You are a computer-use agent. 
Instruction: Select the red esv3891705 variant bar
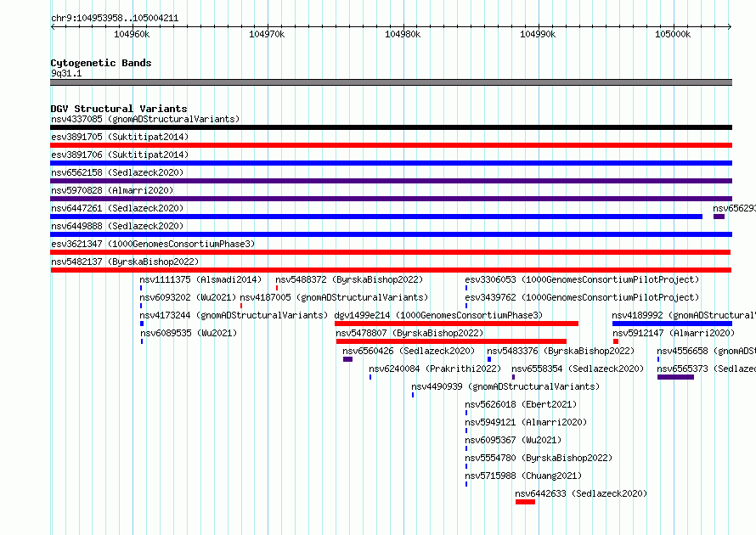391,145
